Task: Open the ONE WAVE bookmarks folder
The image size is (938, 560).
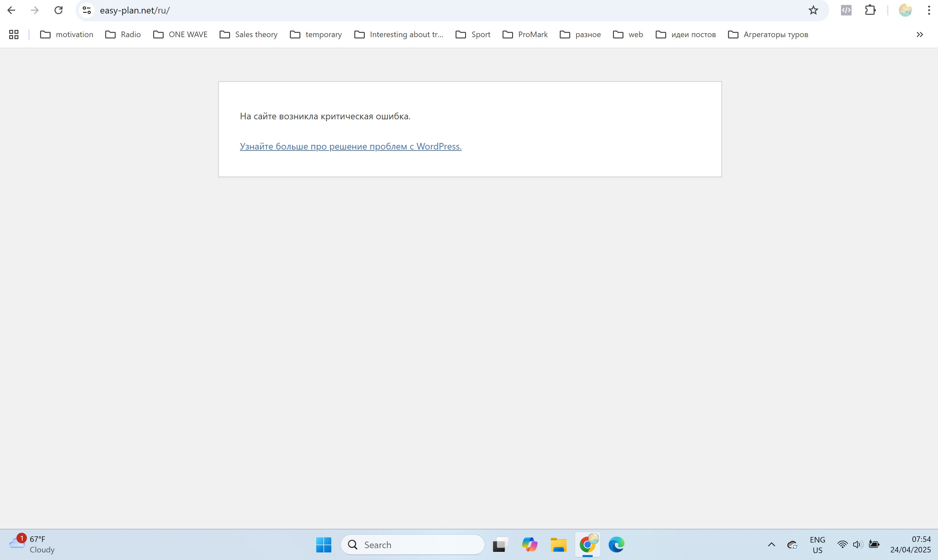Action: coord(180,34)
